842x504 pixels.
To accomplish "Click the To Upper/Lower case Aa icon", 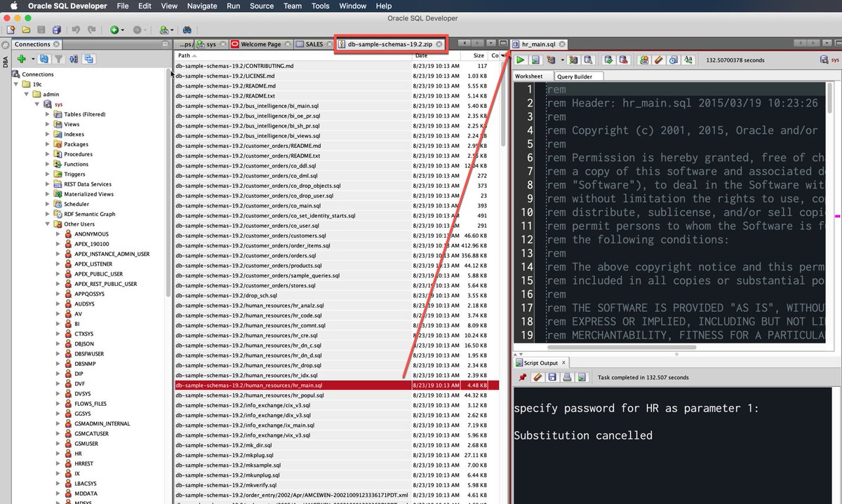I will [x=688, y=60].
